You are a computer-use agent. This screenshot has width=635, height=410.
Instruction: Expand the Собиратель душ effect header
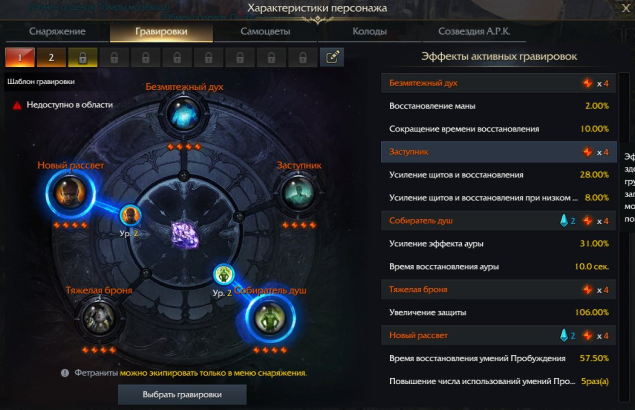tap(499, 221)
